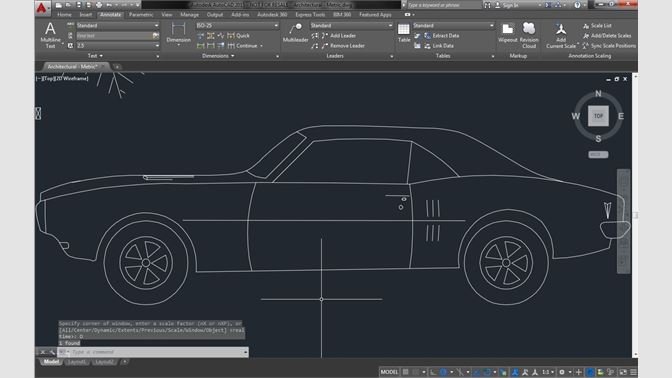Click the Add Leader tool
This screenshot has width=672, height=378.
339,36
